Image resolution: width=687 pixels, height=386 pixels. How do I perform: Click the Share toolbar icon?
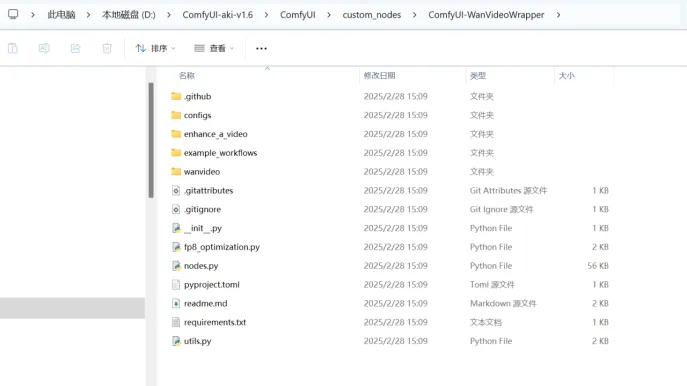tap(75, 48)
